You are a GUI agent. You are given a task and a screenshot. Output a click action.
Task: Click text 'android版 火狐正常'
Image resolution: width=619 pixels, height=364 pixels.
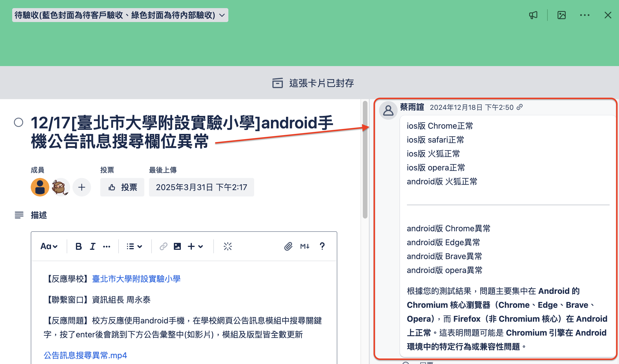pyautogui.click(x=442, y=181)
